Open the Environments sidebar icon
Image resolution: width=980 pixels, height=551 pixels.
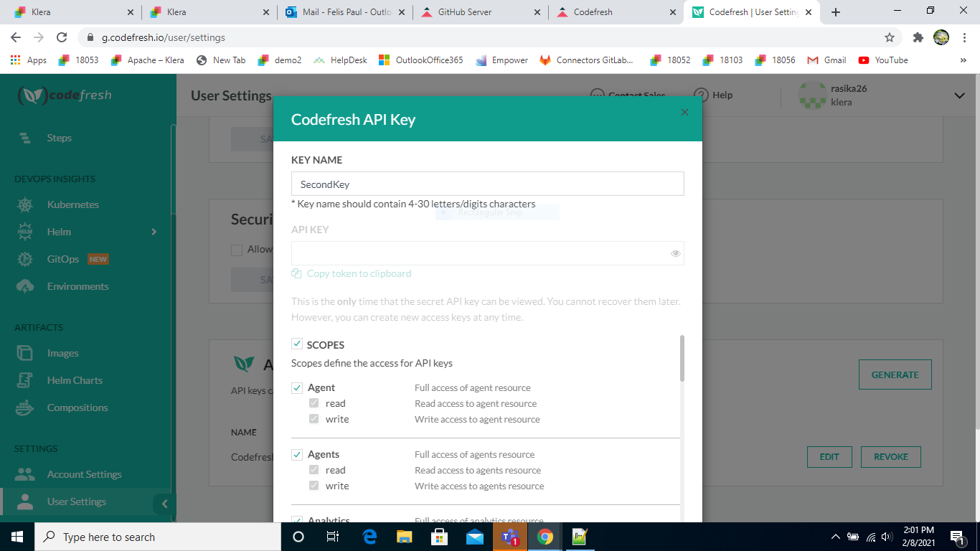click(x=25, y=286)
